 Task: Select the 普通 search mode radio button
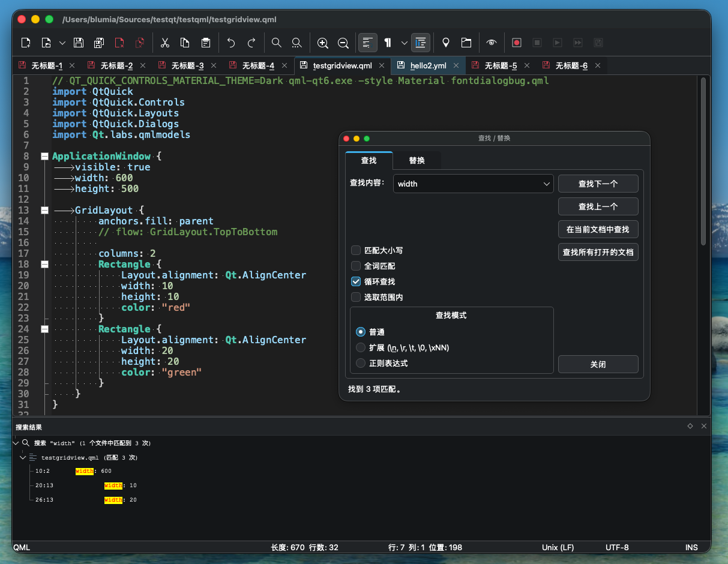pyautogui.click(x=361, y=332)
